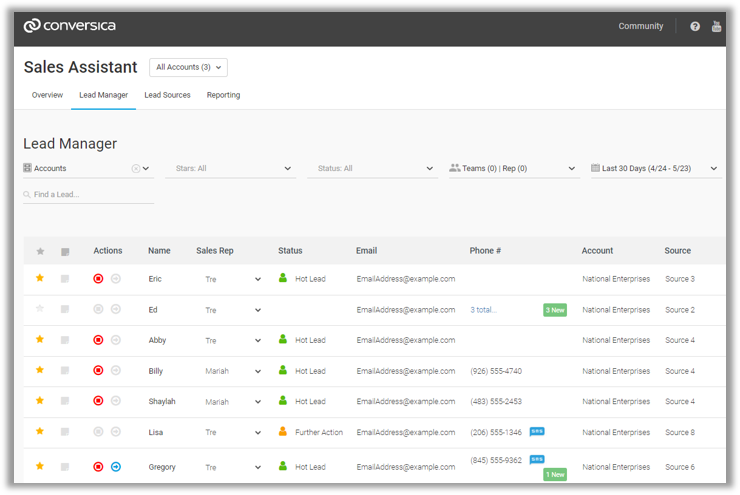Open the YouTube icon in header
The image size is (740, 495).
click(716, 26)
